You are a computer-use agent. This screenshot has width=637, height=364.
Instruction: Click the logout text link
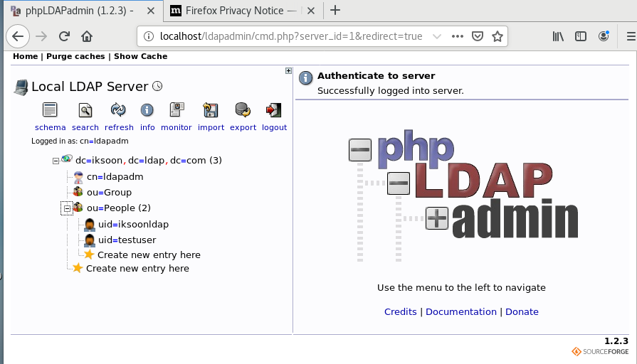(274, 127)
